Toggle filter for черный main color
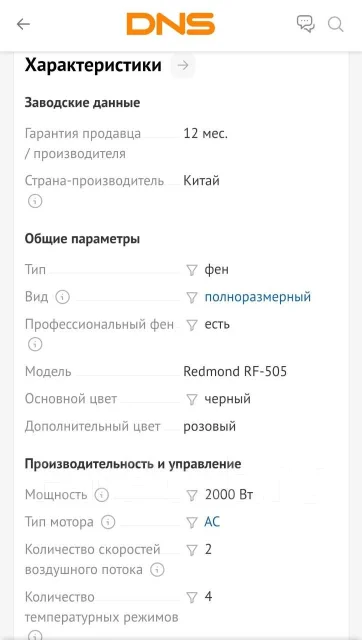 (192, 400)
